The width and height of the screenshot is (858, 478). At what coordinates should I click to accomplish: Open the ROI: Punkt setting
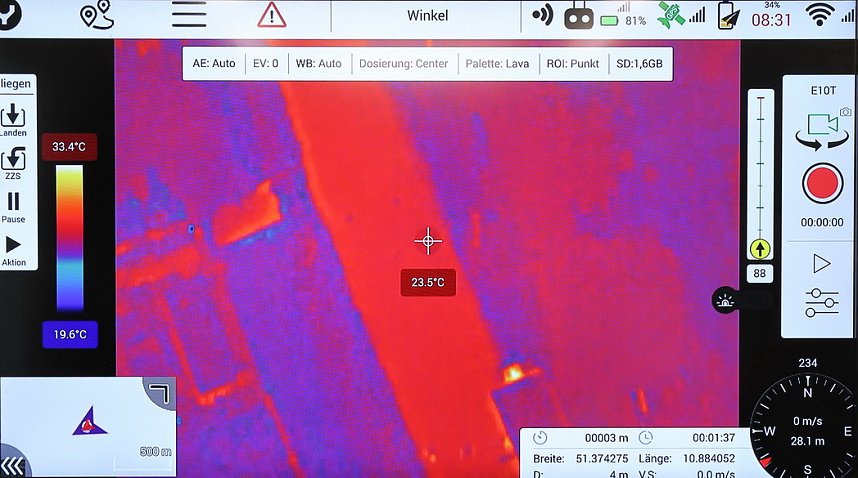(573, 63)
